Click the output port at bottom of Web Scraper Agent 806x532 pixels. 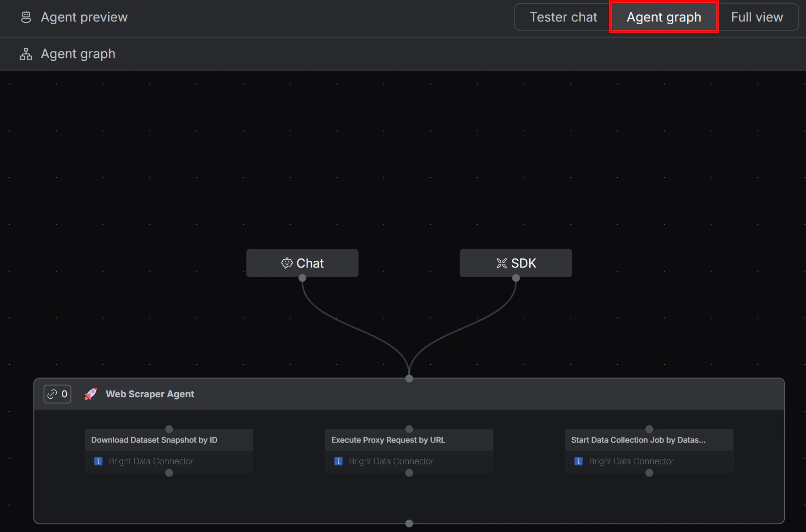point(408,523)
